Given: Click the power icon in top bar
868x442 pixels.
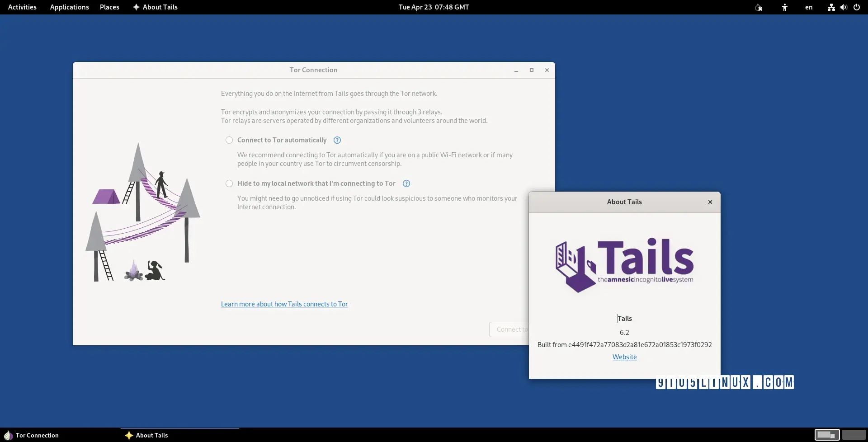Looking at the screenshot, I should tap(857, 7).
